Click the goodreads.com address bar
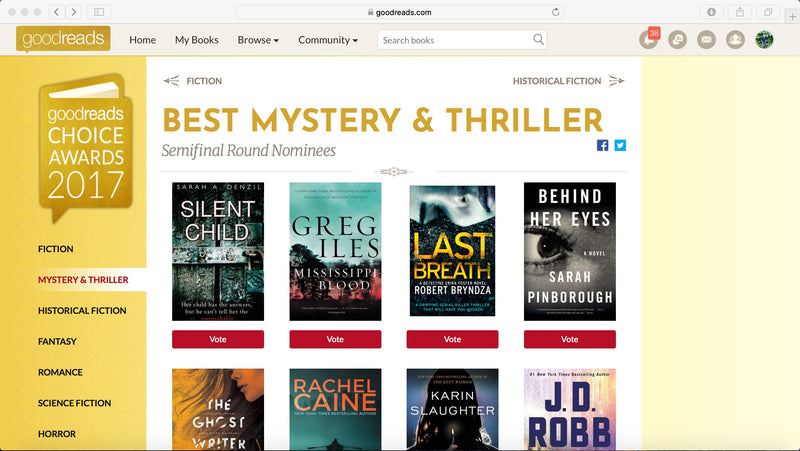Viewport: 800px width, 451px height. pyautogui.click(x=399, y=12)
